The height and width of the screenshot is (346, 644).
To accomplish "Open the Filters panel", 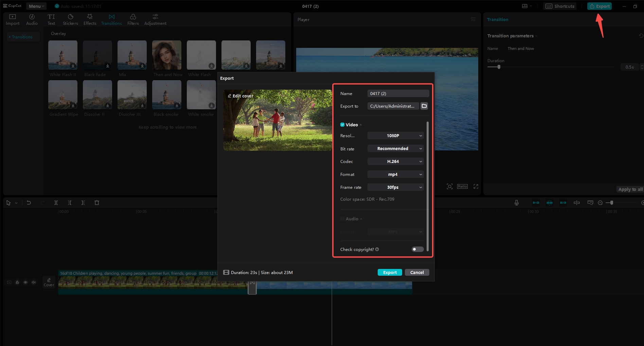I will pos(133,19).
